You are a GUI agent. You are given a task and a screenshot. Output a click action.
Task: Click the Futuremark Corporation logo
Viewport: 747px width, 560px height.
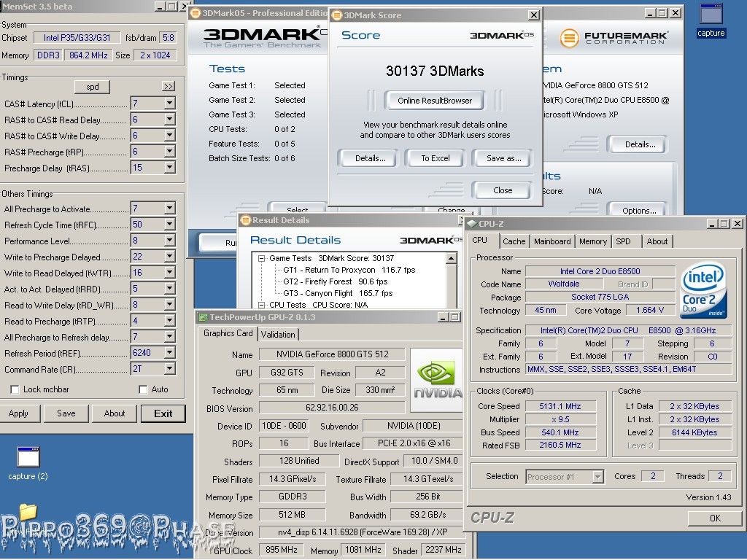(614, 38)
